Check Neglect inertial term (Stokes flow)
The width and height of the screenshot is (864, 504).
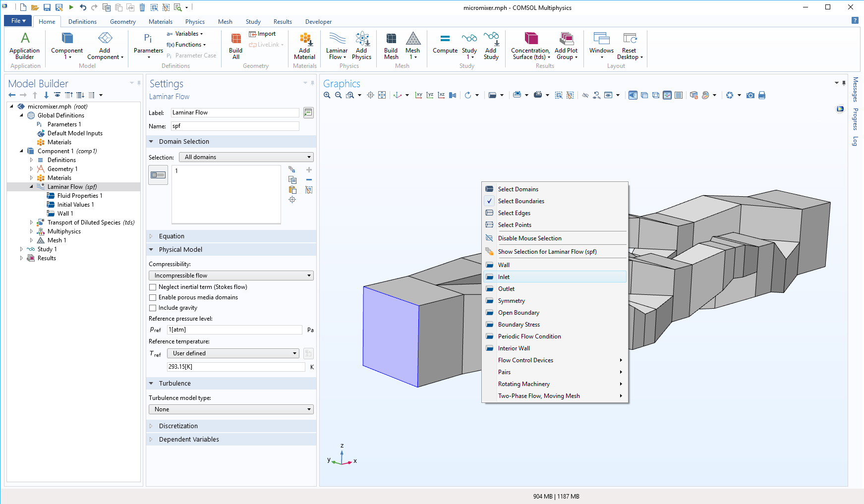[x=153, y=287]
